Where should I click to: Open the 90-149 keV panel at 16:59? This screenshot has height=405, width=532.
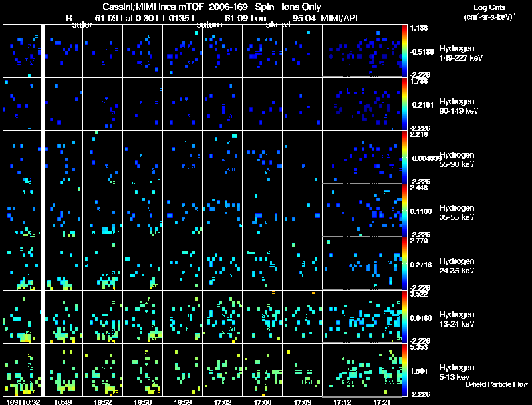[x=182, y=104]
